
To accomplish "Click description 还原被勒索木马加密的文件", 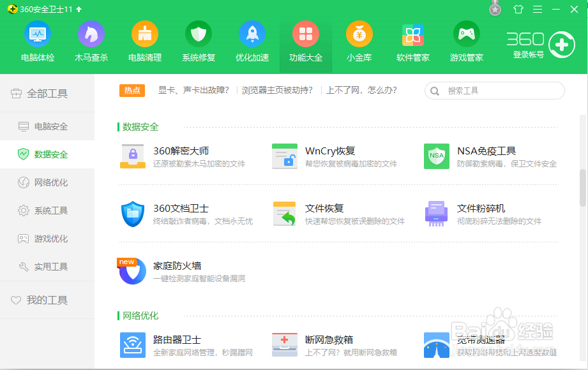I will 199,164.
